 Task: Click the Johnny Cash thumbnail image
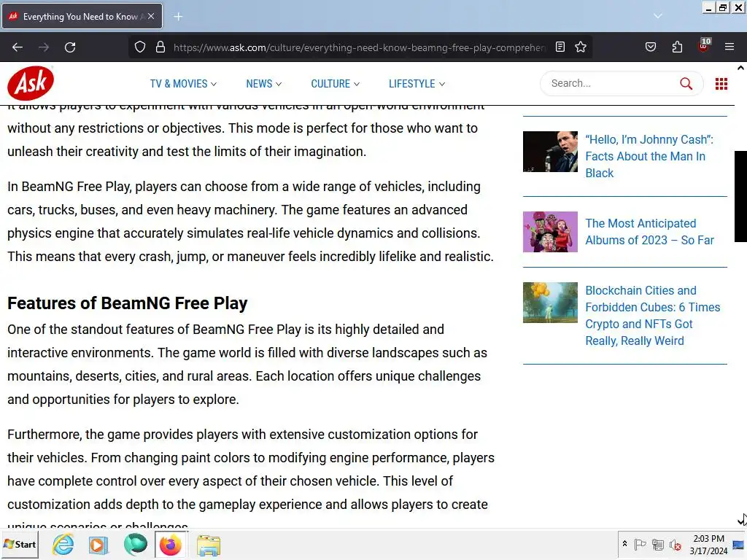tap(550, 152)
